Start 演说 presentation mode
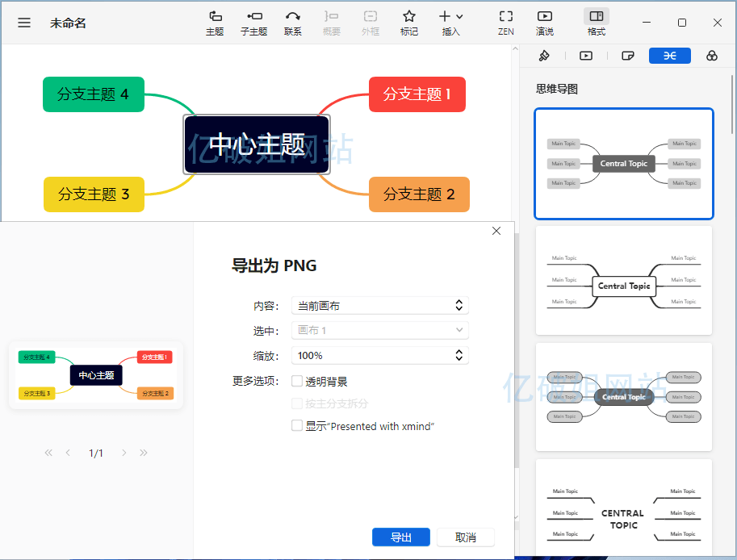This screenshot has height=560, width=737. click(x=544, y=22)
